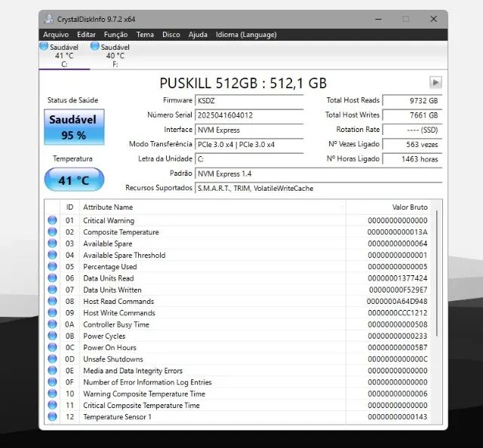This screenshot has width=483, height=448.
Task: Select the Power Cycles attribute name
Action: [104, 336]
